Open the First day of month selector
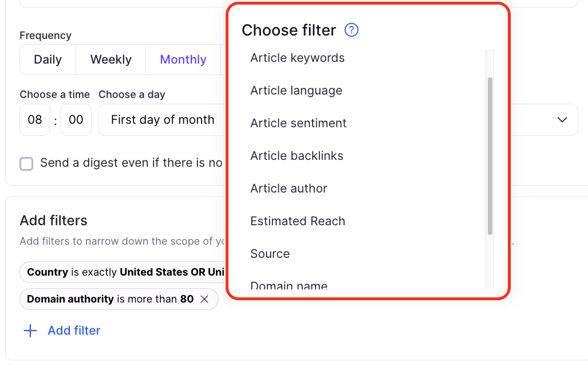Image resolution: width=588 pixels, height=365 pixels. coord(163,120)
